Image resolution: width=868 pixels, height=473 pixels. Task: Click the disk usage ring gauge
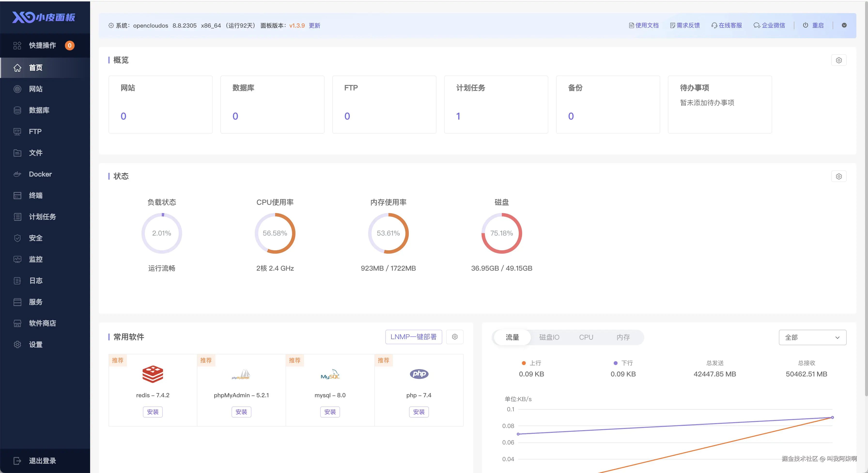click(501, 233)
